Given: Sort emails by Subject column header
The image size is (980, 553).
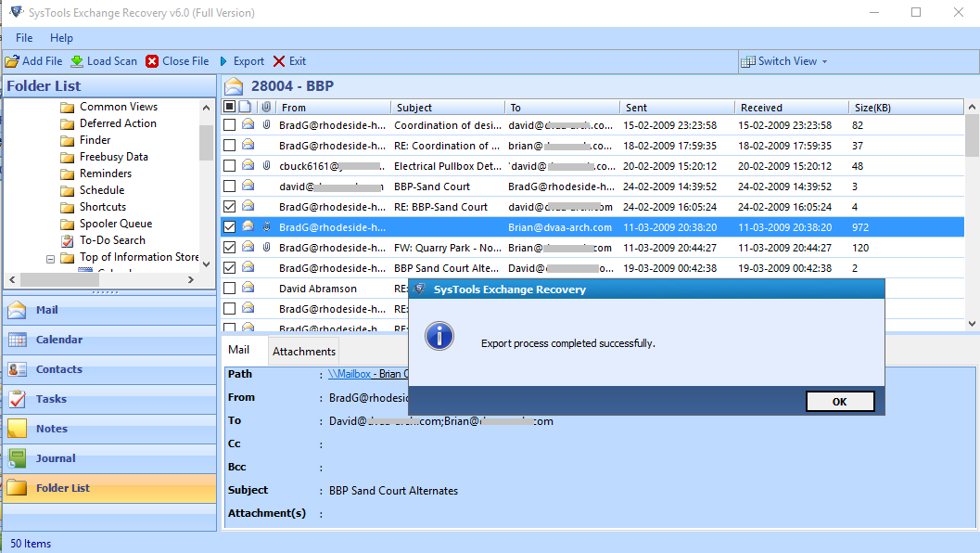Looking at the screenshot, I should point(448,108).
